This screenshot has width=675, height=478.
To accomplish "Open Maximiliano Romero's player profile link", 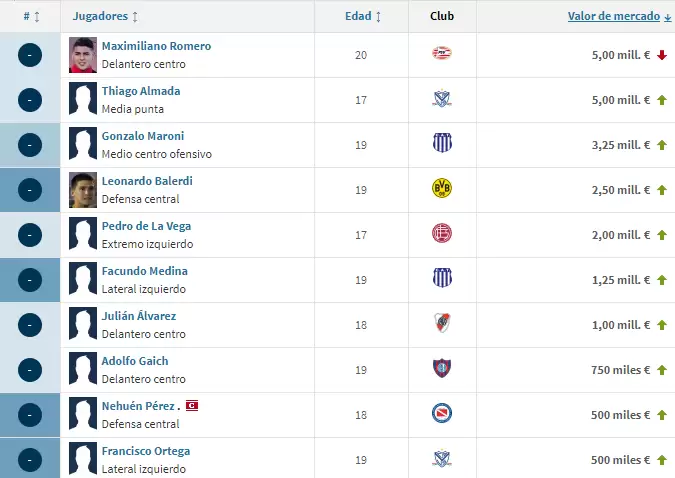I will (x=156, y=46).
